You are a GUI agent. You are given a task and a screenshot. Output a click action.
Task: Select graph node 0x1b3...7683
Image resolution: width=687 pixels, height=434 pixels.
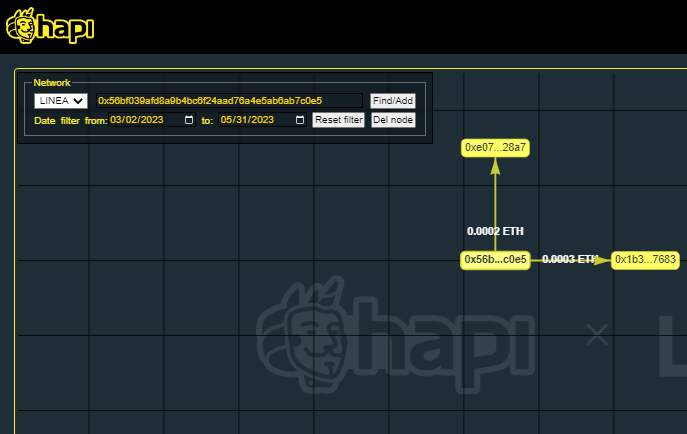pos(645,260)
